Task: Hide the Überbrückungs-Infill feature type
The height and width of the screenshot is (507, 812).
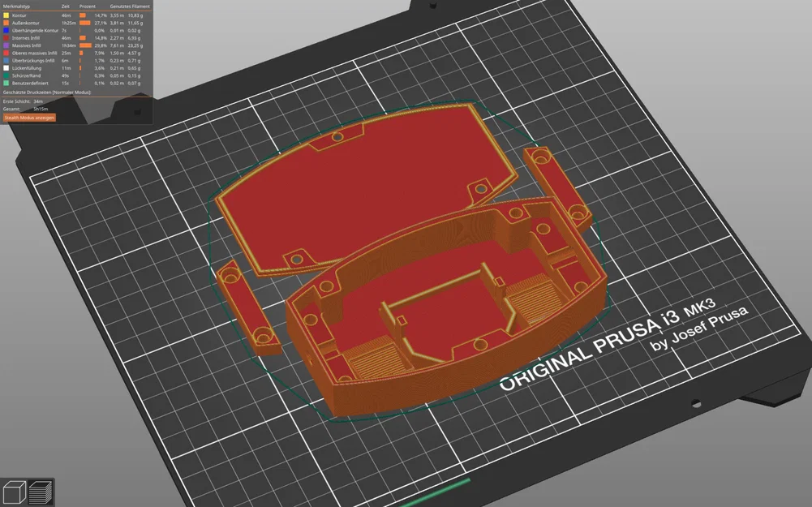Action: (33, 61)
